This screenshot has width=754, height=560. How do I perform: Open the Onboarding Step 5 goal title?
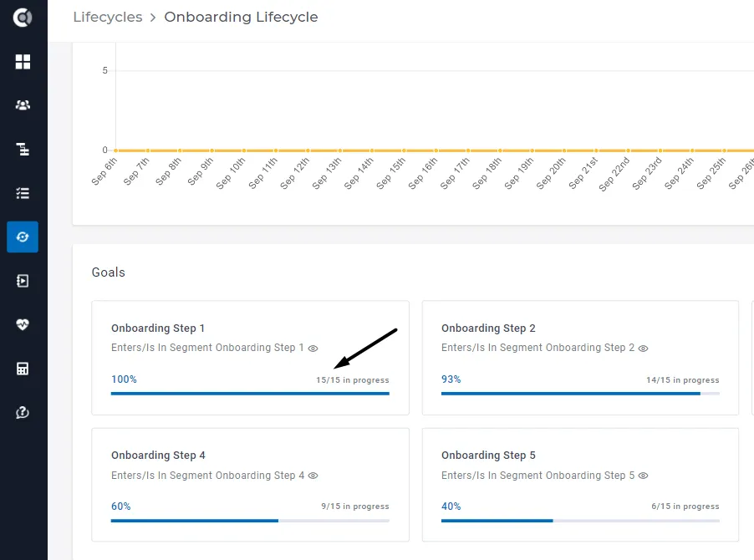click(x=488, y=456)
